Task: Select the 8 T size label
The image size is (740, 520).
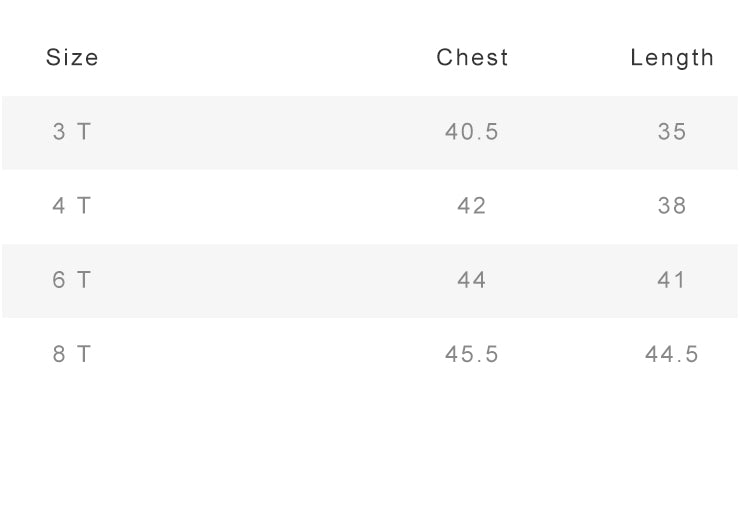Action: pyautogui.click(x=71, y=354)
